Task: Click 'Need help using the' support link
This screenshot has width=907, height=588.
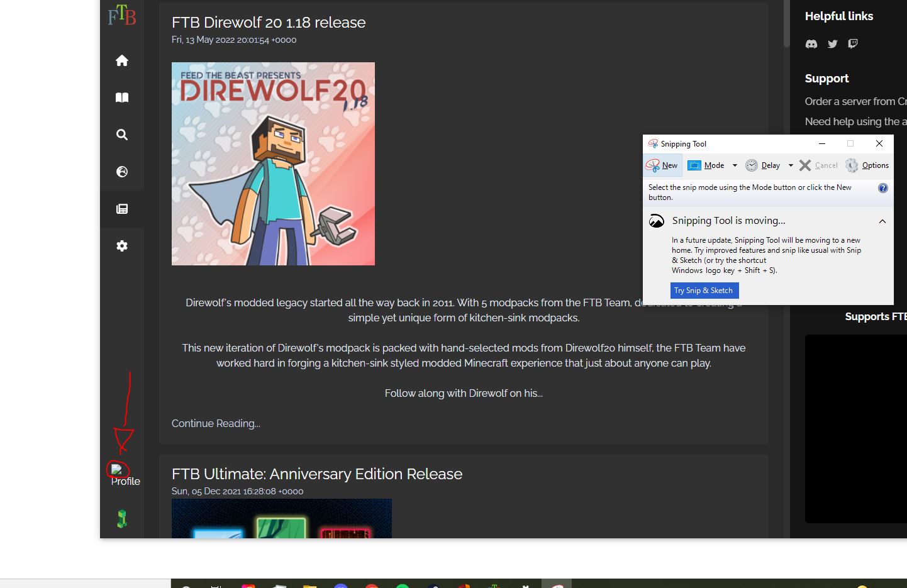Action: [x=855, y=121]
